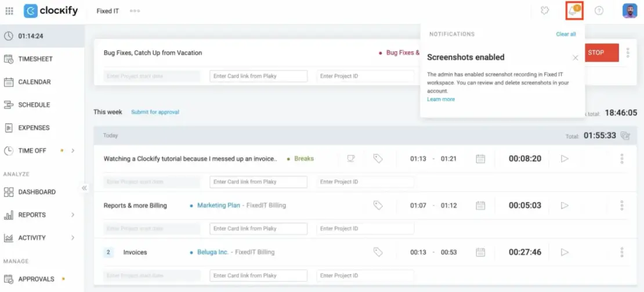
Task: Expand the Activity submenu arrow
Action: click(x=73, y=238)
